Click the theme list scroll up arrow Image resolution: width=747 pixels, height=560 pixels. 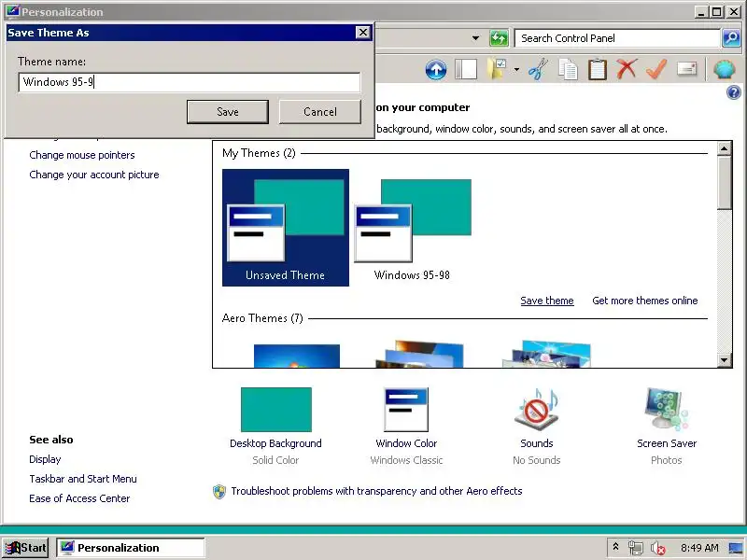pyautogui.click(x=725, y=148)
